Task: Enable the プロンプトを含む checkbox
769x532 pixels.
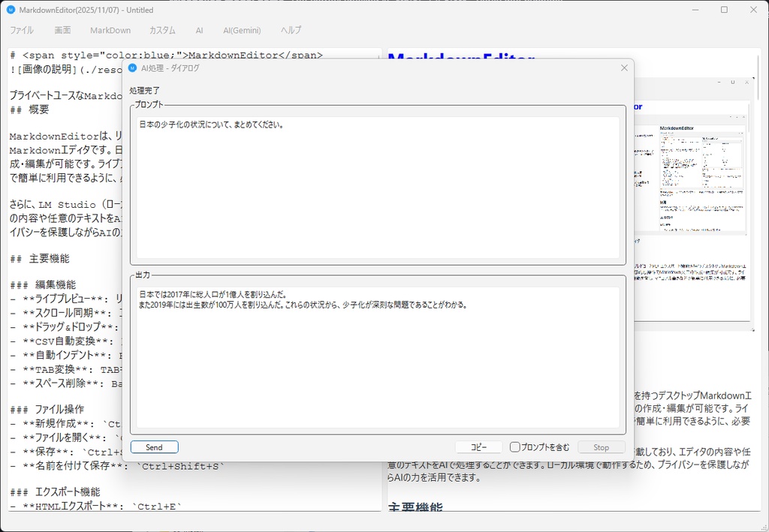Action: tap(514, 447)
